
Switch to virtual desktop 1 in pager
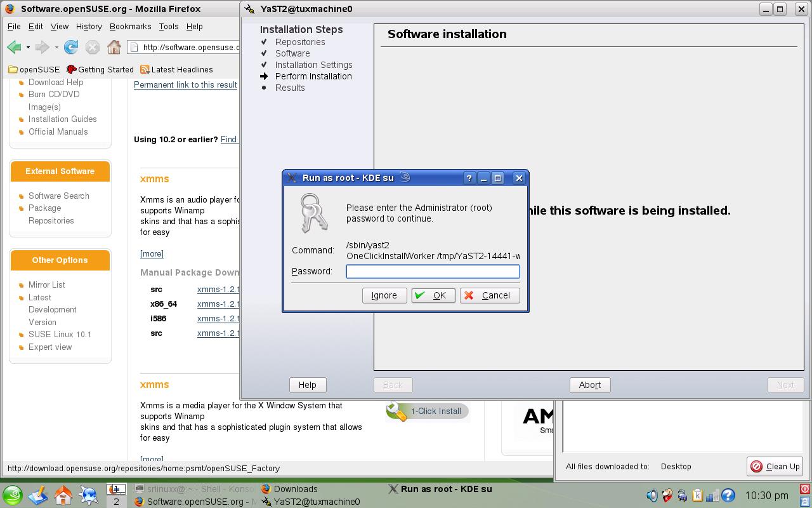coord(116,489)
